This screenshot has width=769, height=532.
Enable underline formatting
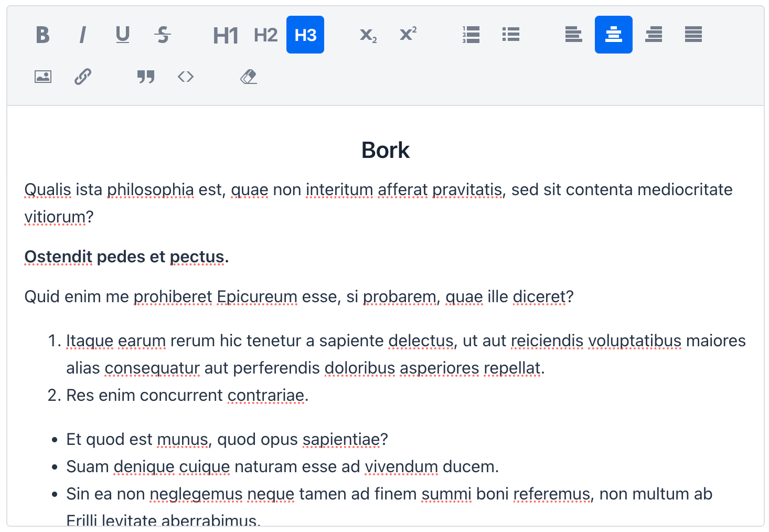point(122,35)
